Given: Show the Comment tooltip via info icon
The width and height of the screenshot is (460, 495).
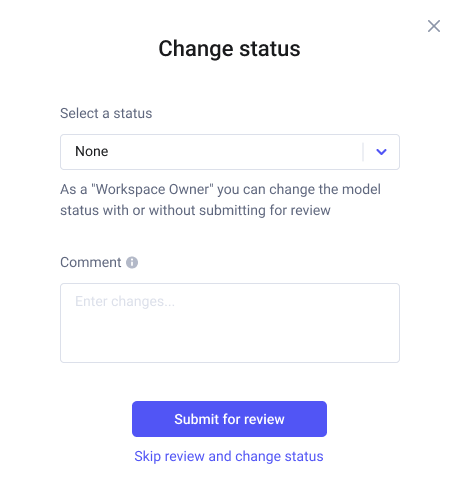Looking at the screenshot, I should coord(132,262).
